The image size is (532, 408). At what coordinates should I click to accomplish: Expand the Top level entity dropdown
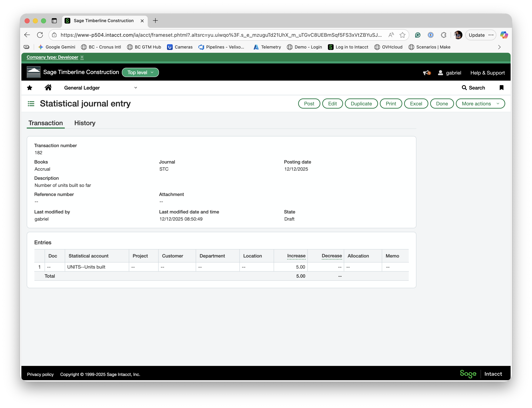click(x=140, y=72)
